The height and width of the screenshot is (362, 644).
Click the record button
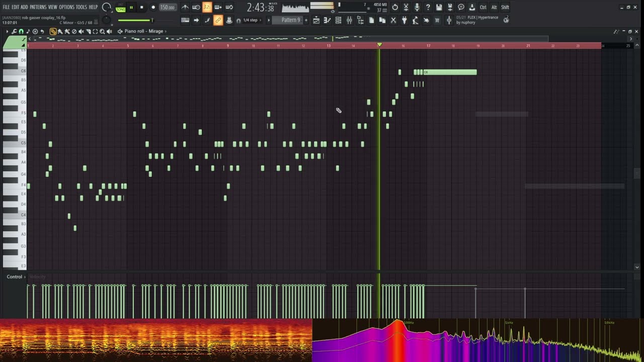tap(153, 8)
